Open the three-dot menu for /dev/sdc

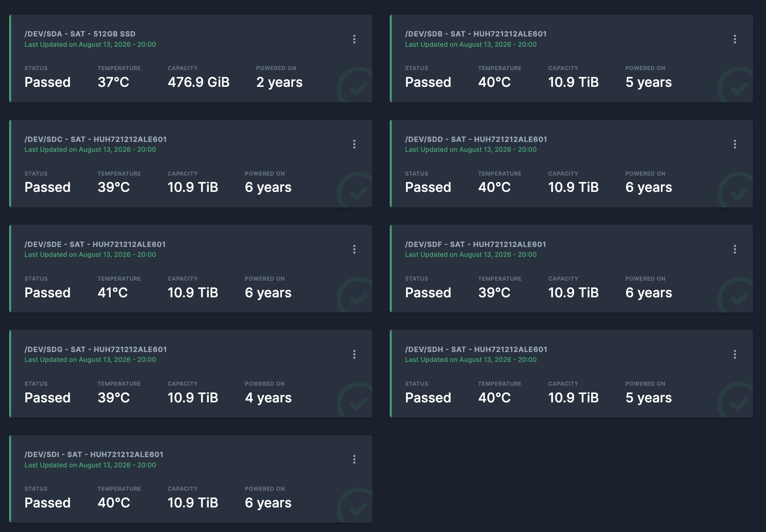[x=354, y=144]
